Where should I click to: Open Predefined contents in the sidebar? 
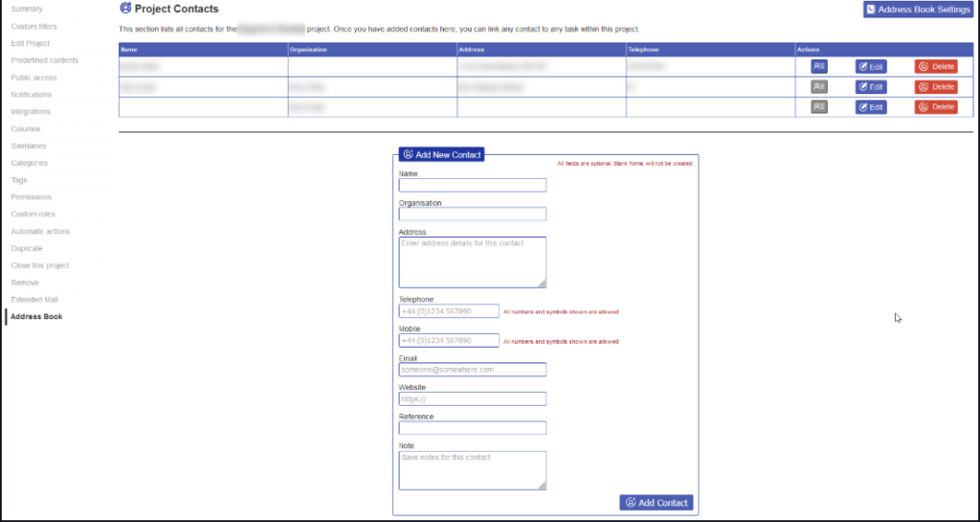tap(45, 60)
